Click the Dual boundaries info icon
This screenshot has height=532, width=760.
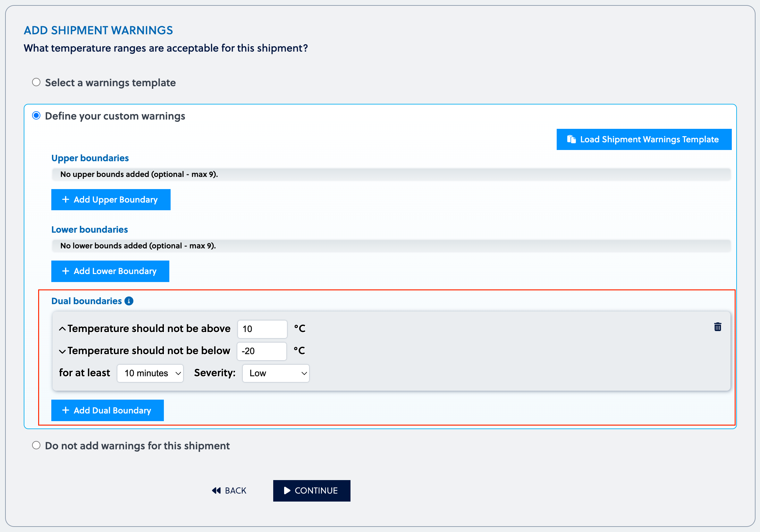pyautogui.click(x=129, y=301)
